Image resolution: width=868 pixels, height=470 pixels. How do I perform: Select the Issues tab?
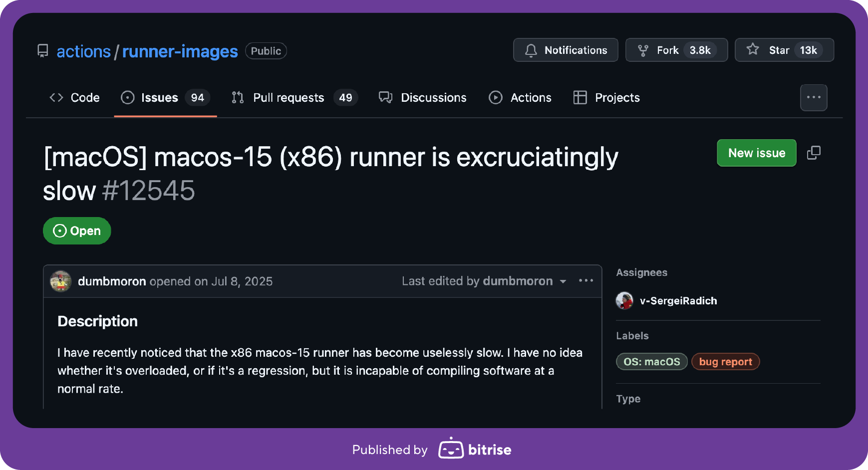(165, 98)
